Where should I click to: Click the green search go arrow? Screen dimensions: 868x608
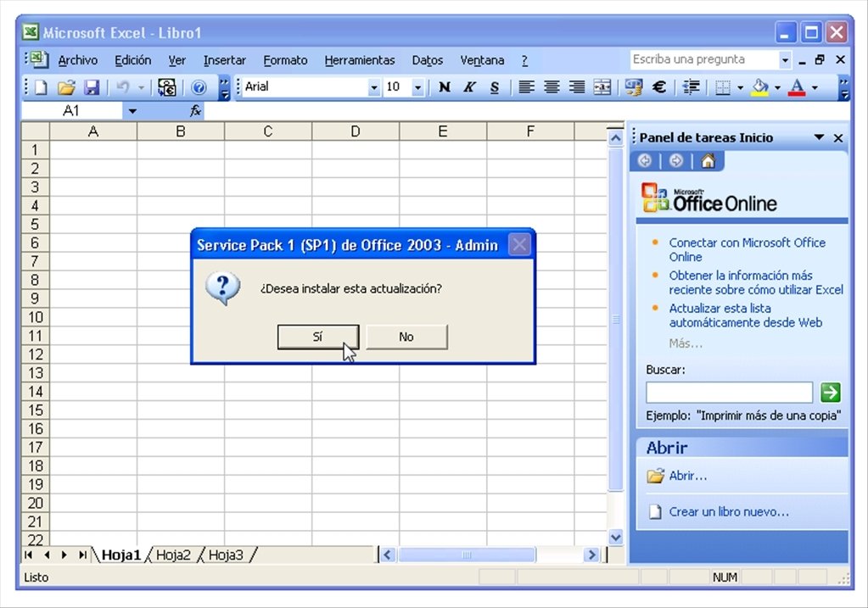(x=831, y=393)
